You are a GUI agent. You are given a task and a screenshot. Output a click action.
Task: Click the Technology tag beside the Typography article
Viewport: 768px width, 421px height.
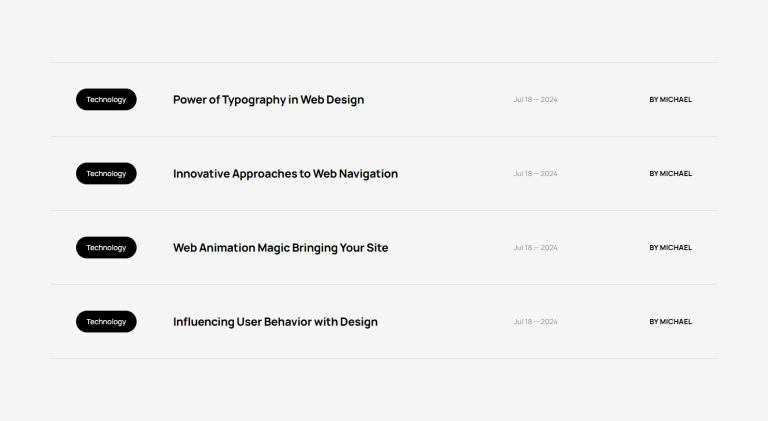[x=106, y=100]
